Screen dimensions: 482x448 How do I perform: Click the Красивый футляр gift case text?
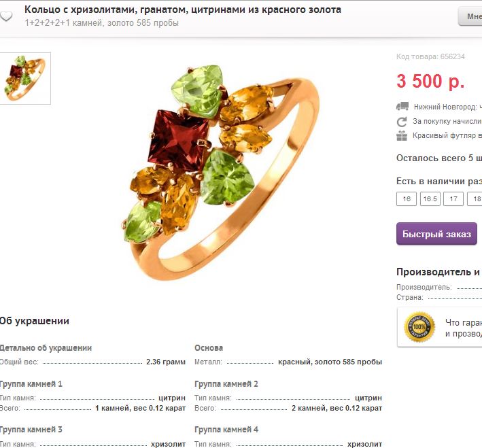pos(447,135)
